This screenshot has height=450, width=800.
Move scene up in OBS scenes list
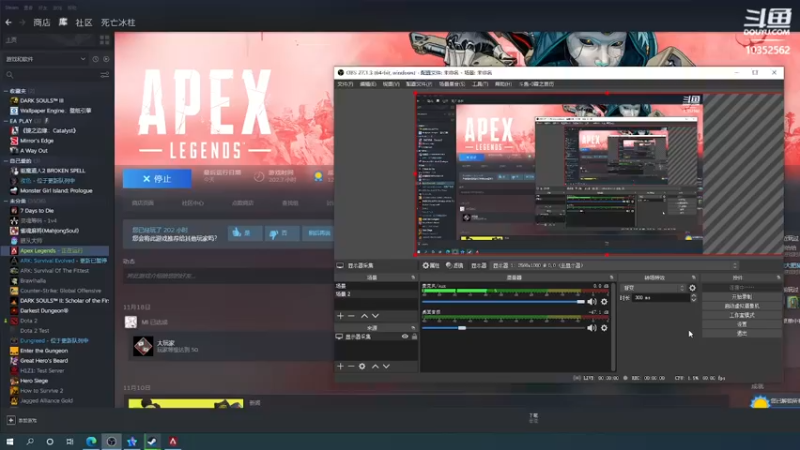[x=364, y=316]
